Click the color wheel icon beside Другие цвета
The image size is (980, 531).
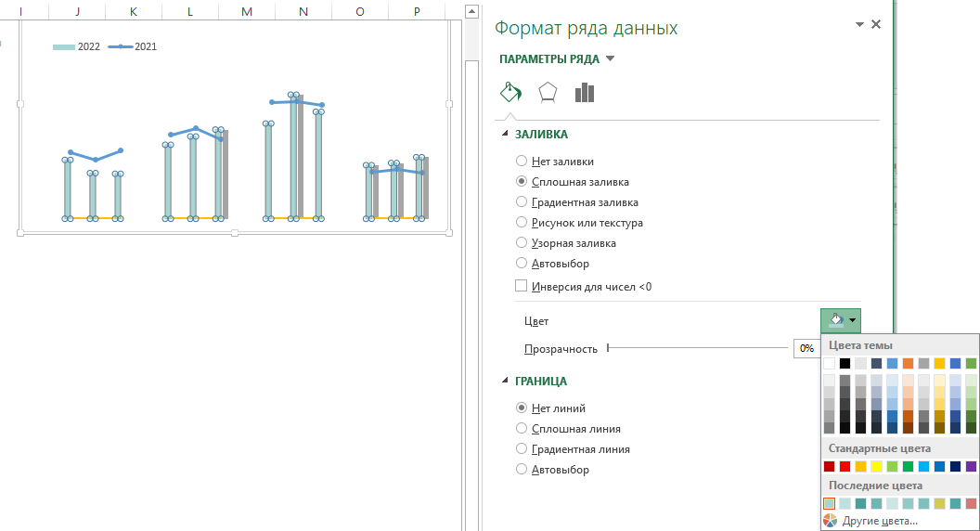tap(830, 521)
